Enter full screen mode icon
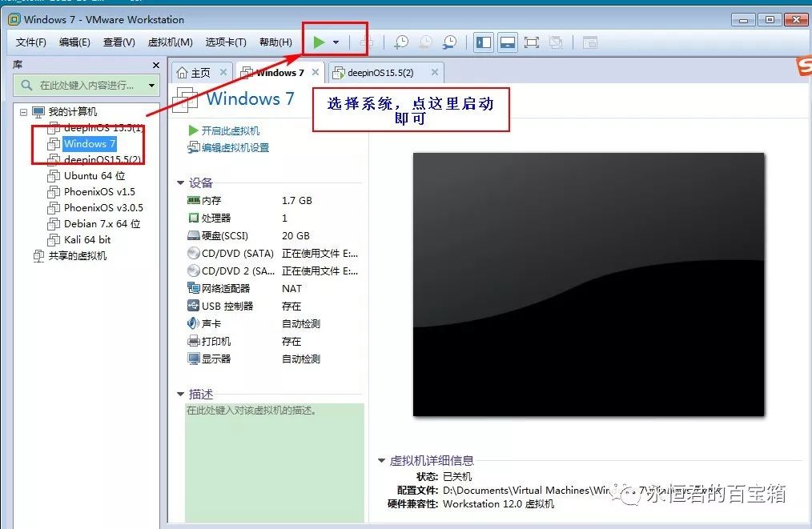 (531, 42)
